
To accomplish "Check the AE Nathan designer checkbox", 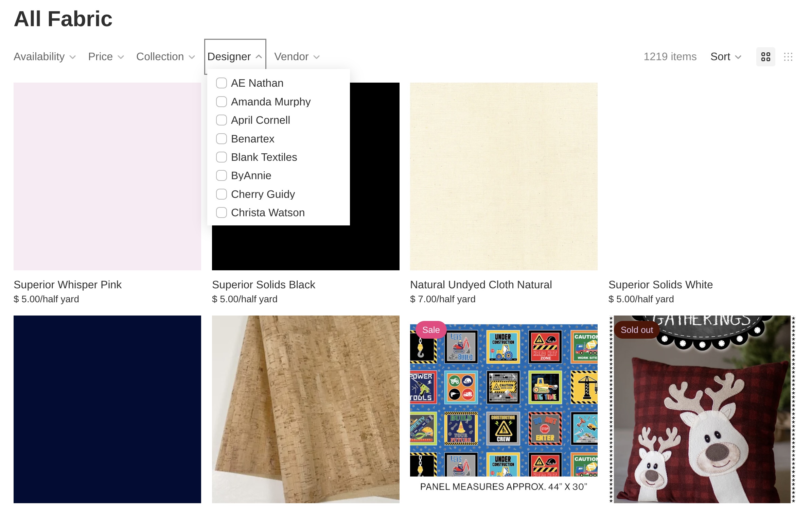I will tap(222, 83).
